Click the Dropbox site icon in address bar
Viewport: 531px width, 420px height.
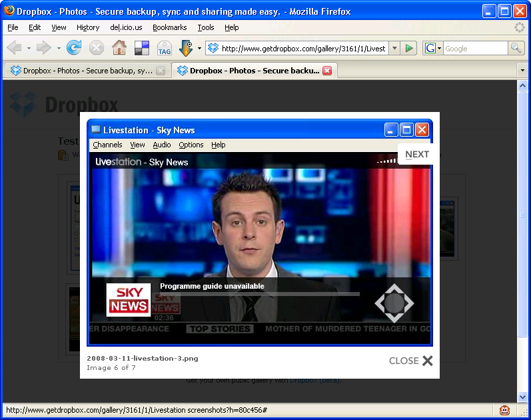tap(213, 48)
